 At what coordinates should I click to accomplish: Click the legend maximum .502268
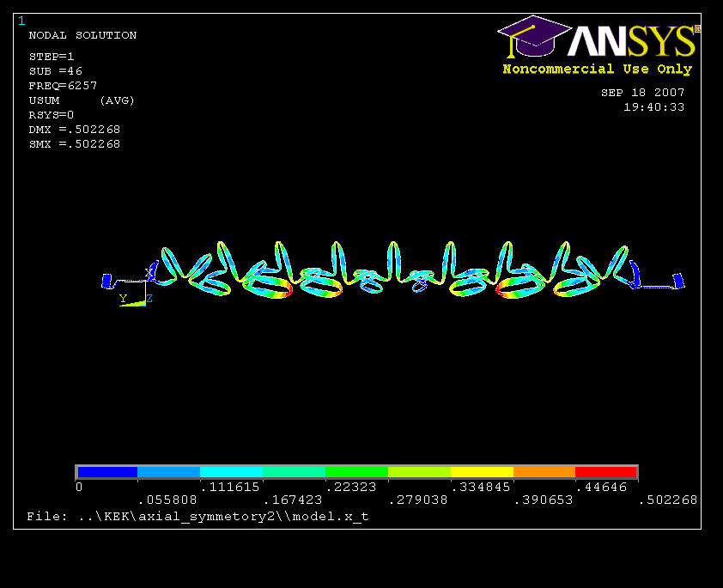coord(668,500)
